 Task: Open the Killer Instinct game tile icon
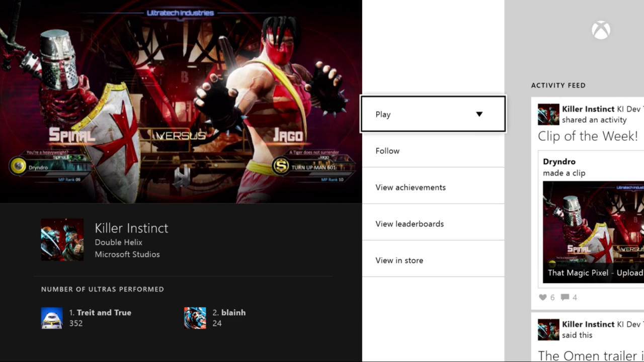click(62, 239)
